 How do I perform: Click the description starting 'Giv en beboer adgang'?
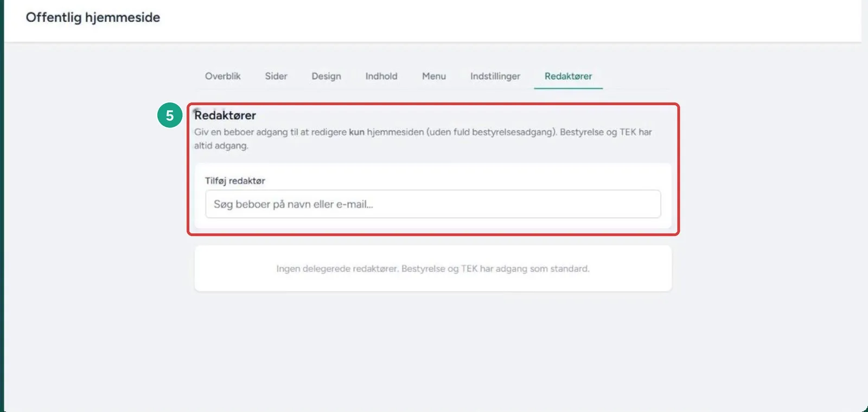(x=423, y=139)
